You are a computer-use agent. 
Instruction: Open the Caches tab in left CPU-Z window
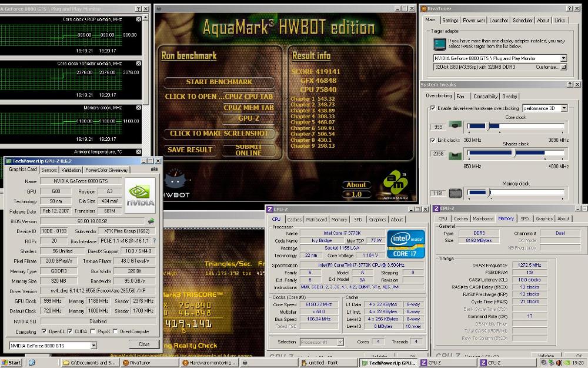point(294,219)
